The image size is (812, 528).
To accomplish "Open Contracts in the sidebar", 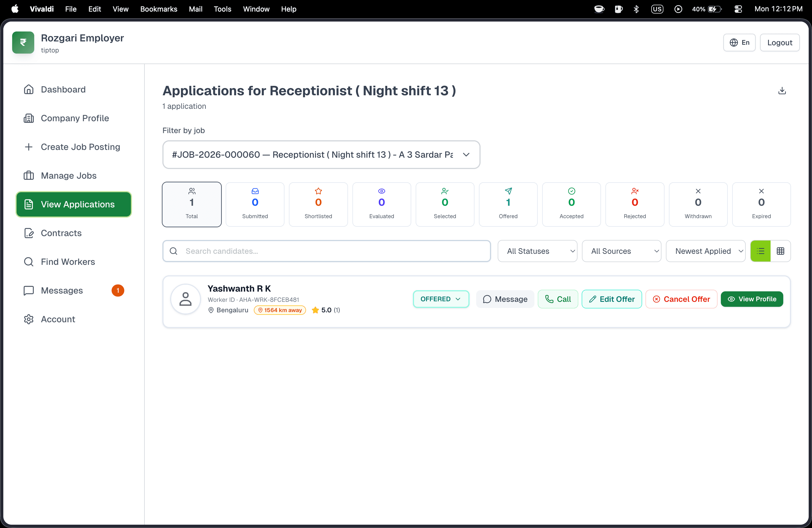I will [x=74, y=233].
